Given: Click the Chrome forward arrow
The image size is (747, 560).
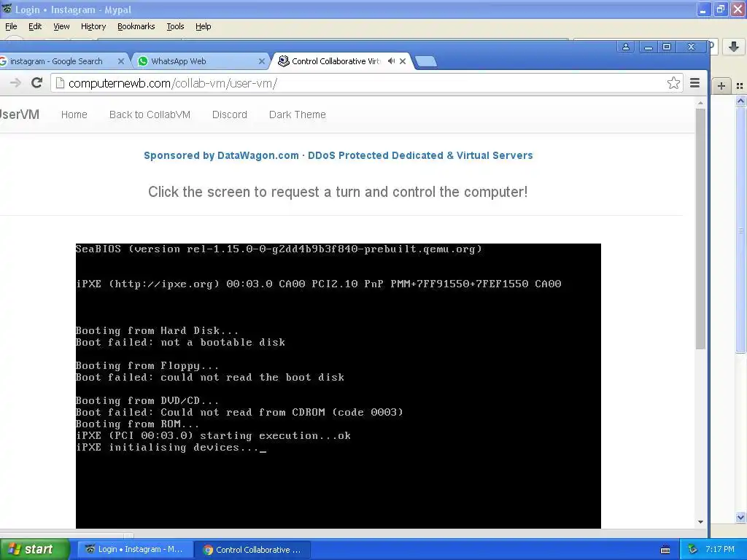Looking at the screenshot, I should click(x=15, y=83).
